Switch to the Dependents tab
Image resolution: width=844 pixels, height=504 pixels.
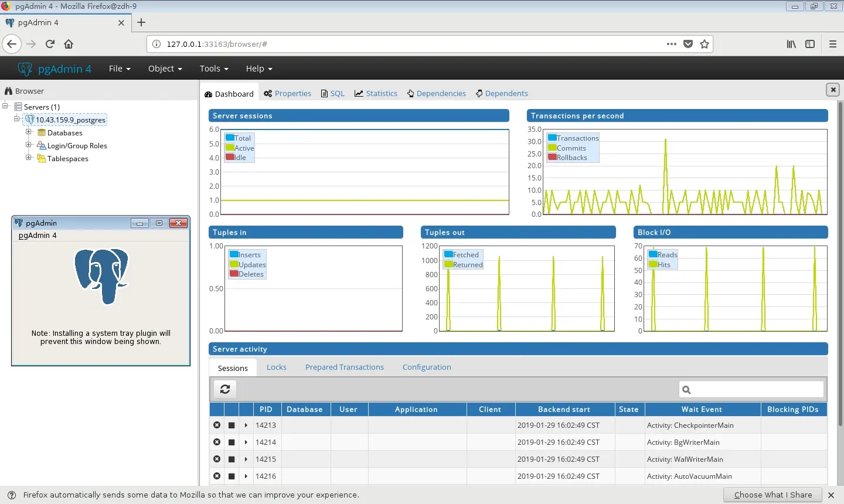(x=502, y=93)
